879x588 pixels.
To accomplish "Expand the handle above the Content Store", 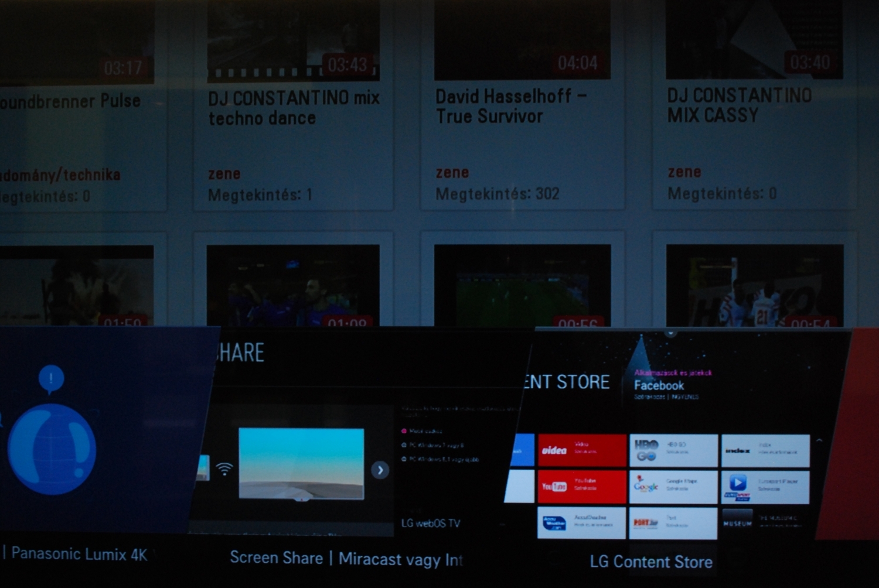I will [670, 333].
